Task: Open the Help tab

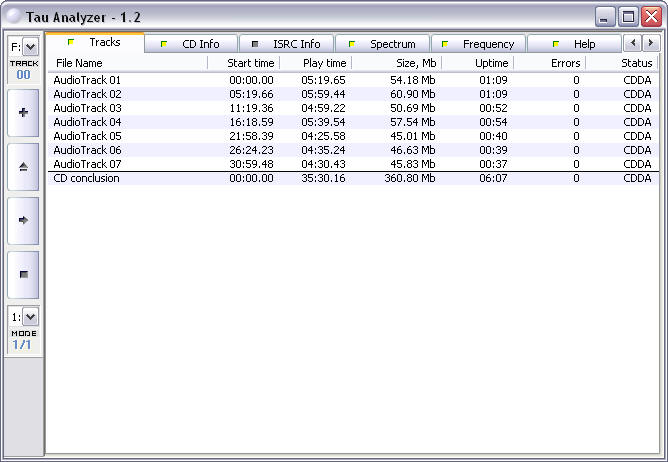Action: pyautogui.click(x=573, y=44)
